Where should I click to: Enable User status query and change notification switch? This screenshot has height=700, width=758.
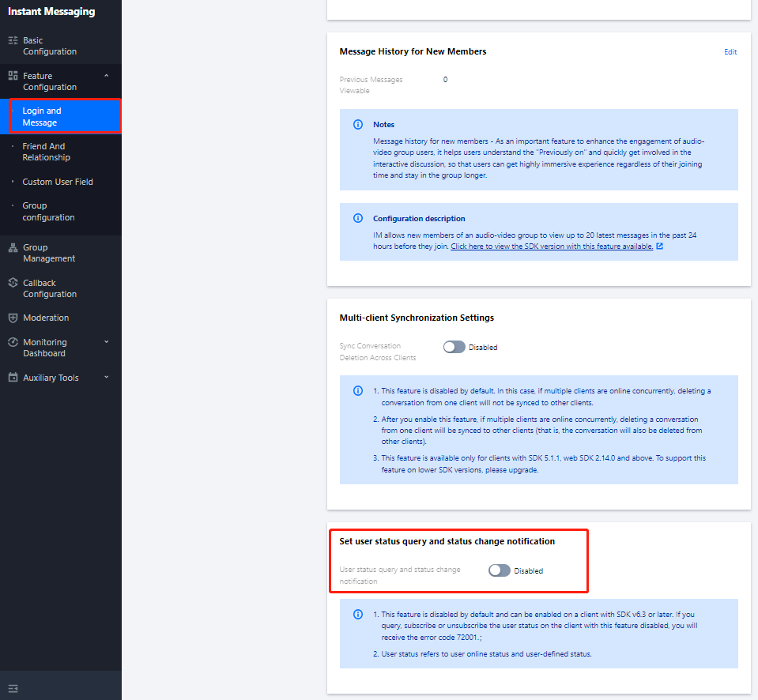[x=500, y=570]
